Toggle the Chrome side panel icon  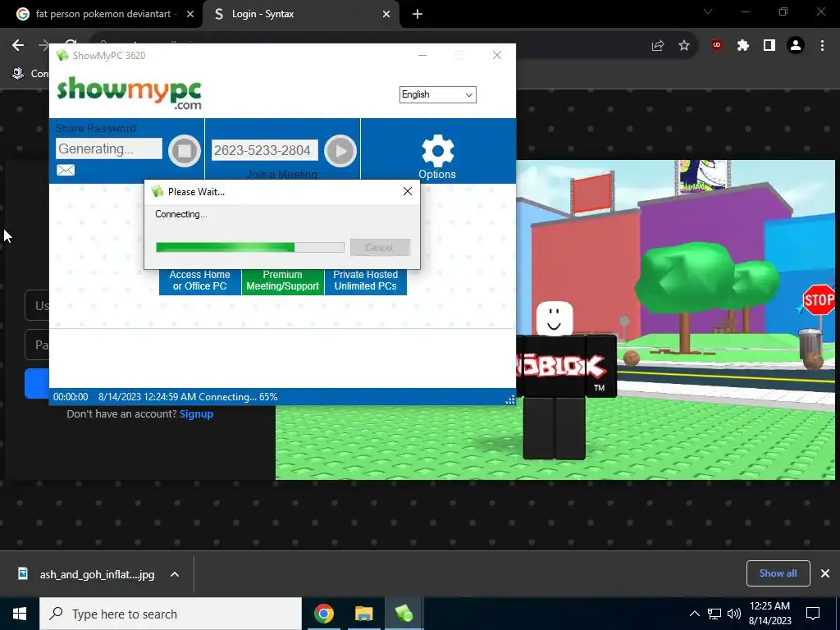point(769,46)
